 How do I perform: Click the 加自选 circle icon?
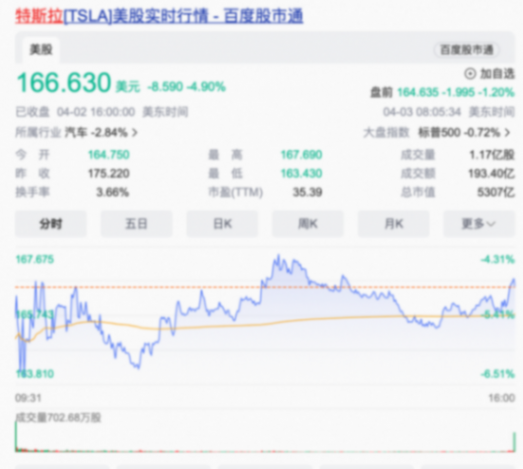point(470,74)
